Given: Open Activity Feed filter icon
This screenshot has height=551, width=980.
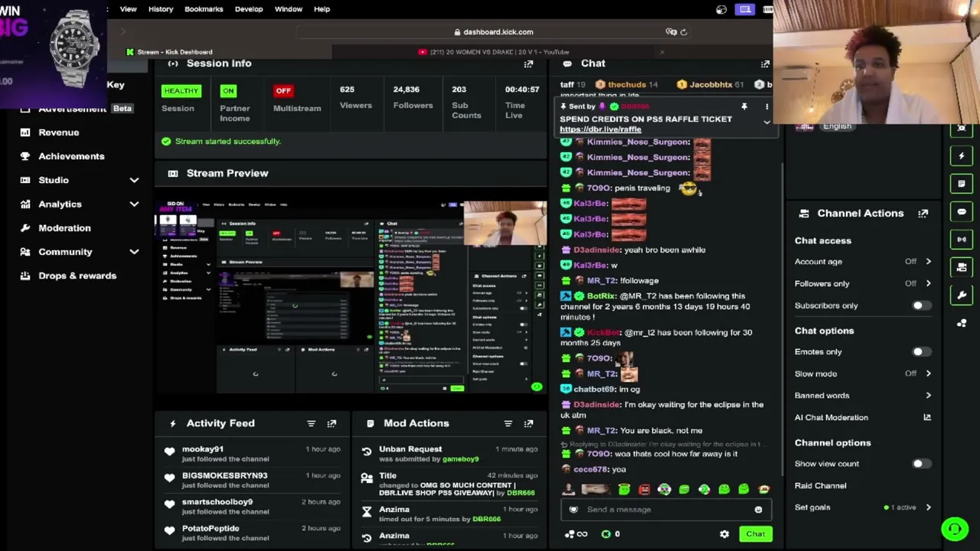Looking at the screenshot, I should click(x=311, y=423).
